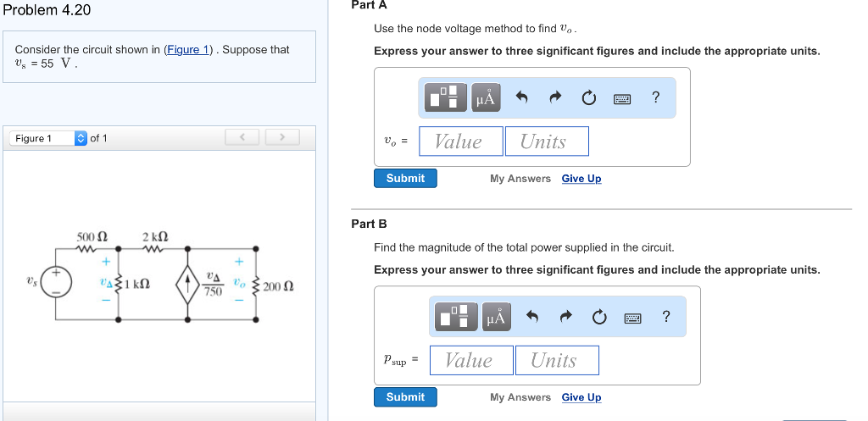Go to the next figure with the right arrow

coord(282,137)
